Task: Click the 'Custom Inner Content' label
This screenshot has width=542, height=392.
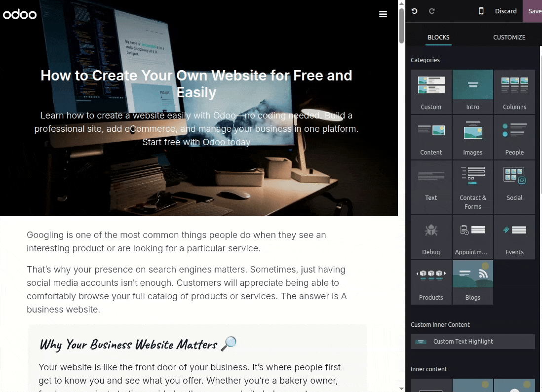Action: pos(440,324)
